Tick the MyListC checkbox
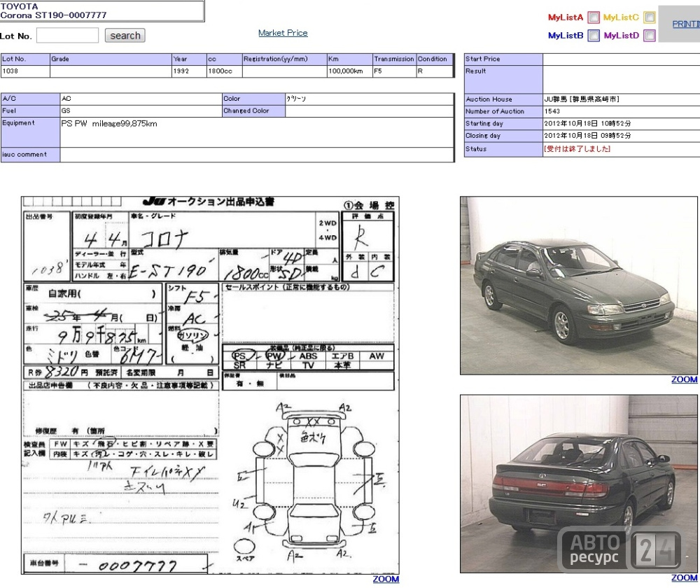Image resolution: width=700 pixels, height=588 pixels. tap(650, 17)
